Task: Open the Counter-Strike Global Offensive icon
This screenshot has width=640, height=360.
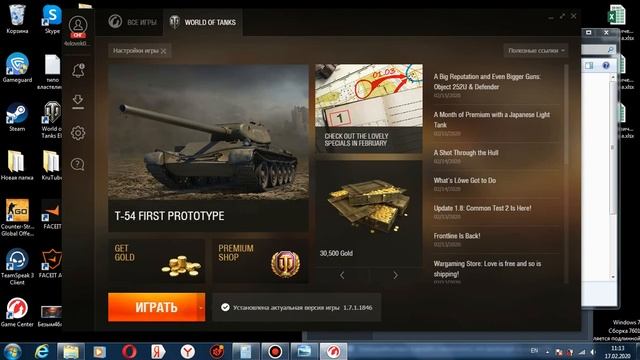Action: tap(17, 218)
